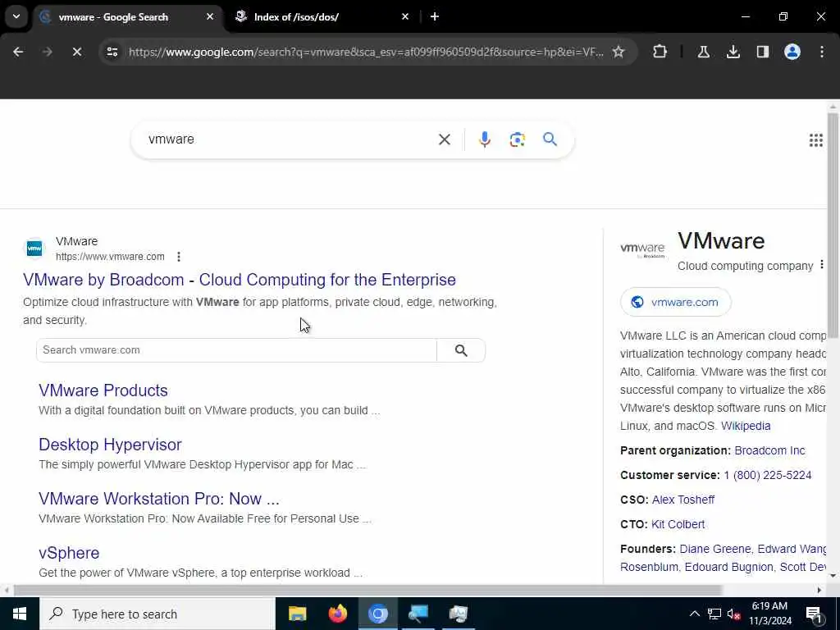Open the Chrome profile avatar
Image resolution: width=840 pixels, height=630 pixels.
click(x=792, y=52)
